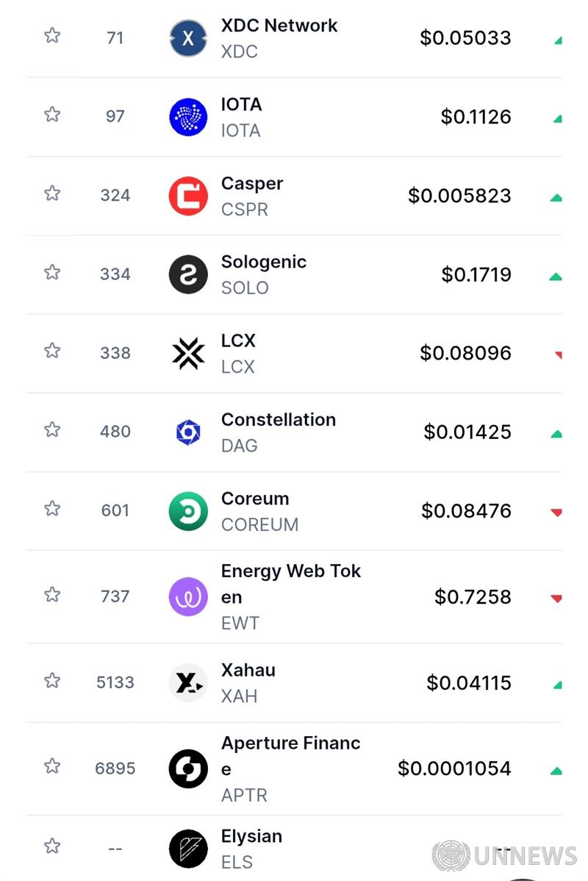The height and width of the screenshot is (881, 588).
Task: Star XDC Network as favorite
Action: pyautogui.click(x=52, y=35)
